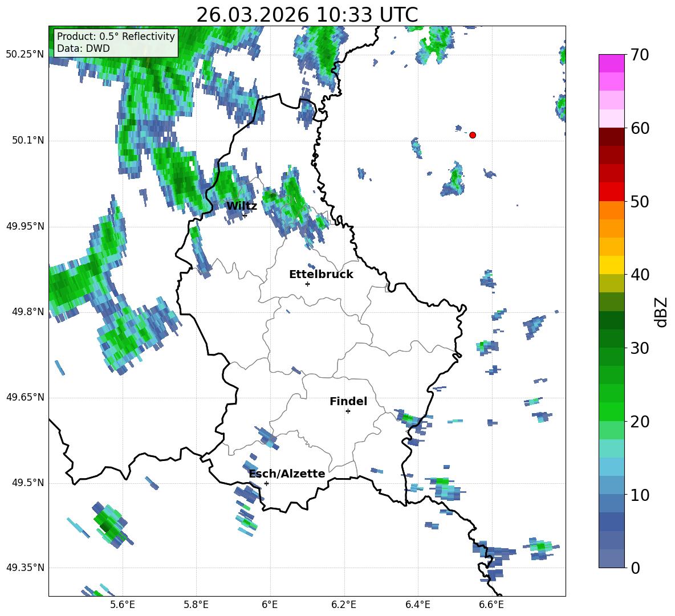Click the dBZ colorbar axis label
This screenshot has height=616, width=675.
[x=661, y=312]
